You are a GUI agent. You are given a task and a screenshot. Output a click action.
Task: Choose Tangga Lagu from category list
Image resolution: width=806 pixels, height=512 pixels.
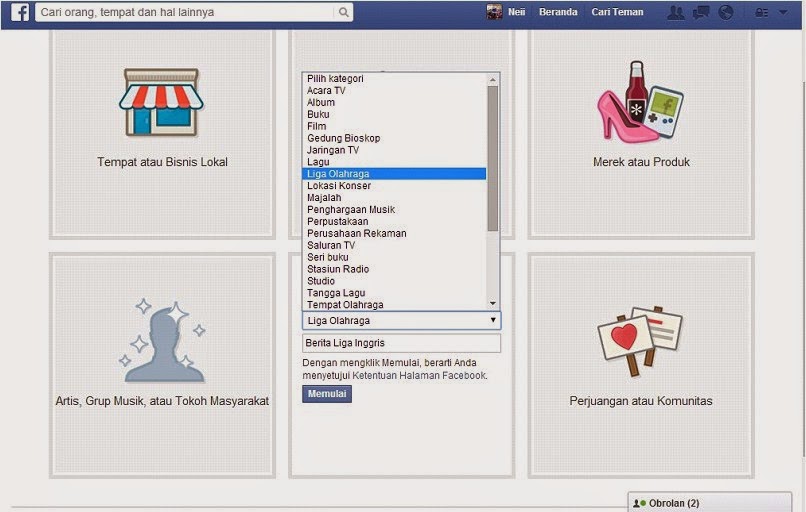click(x=394, y=292)
